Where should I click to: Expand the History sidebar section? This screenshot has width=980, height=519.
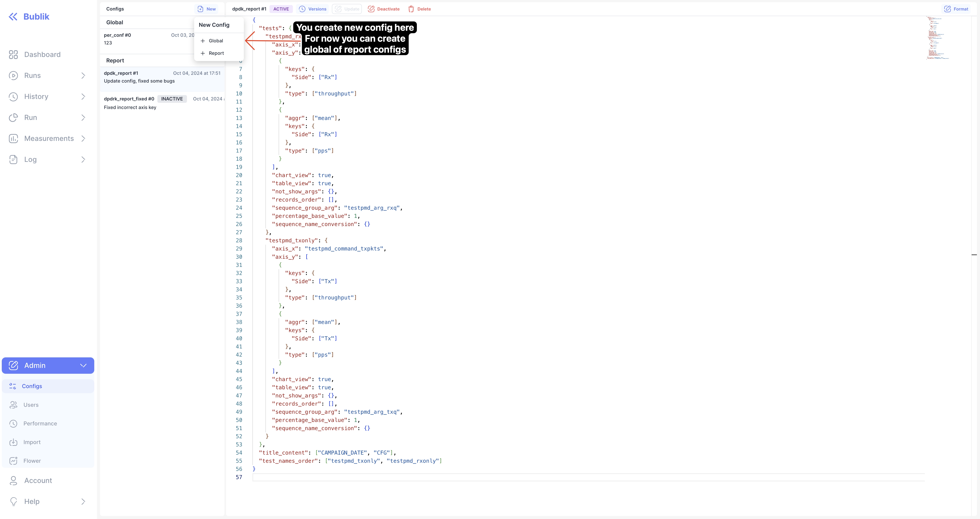coord(83,96)
